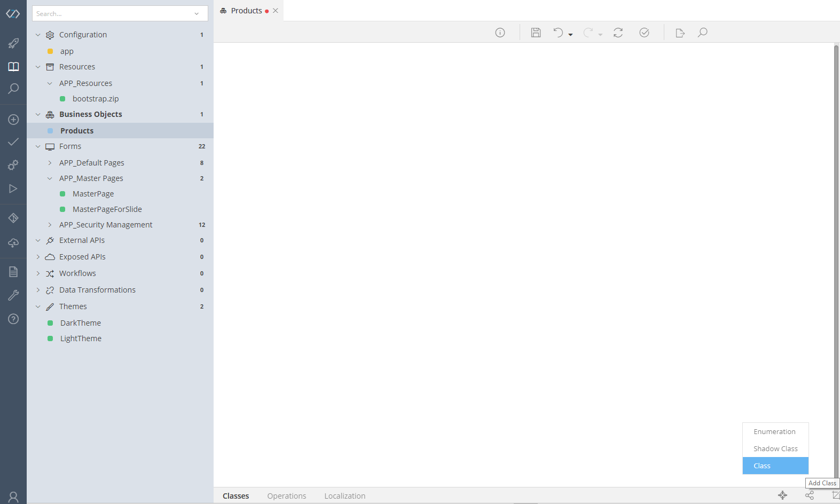
Task: Click the export icon in toolbar
Action: [680, 33]
